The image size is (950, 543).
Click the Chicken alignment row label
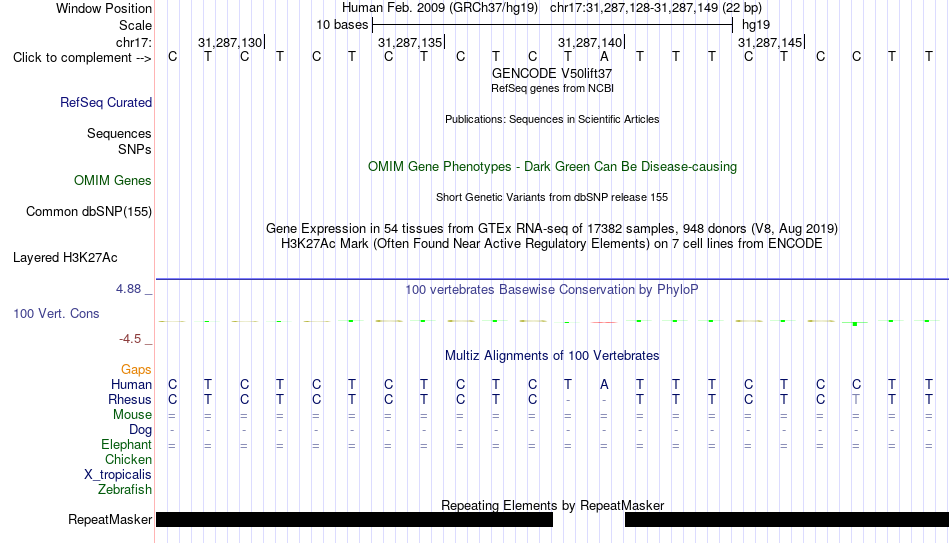pos(128,459)
